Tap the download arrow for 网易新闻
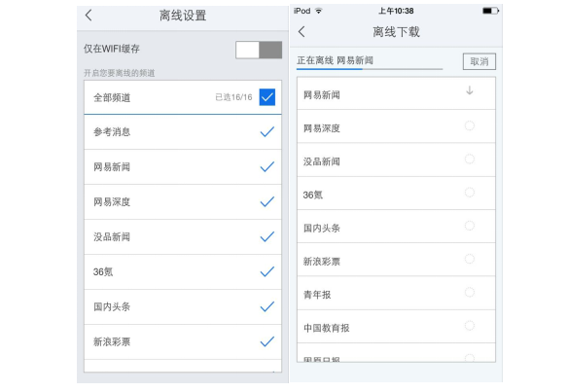Screen dimensions: 567x392 (470, 90)
